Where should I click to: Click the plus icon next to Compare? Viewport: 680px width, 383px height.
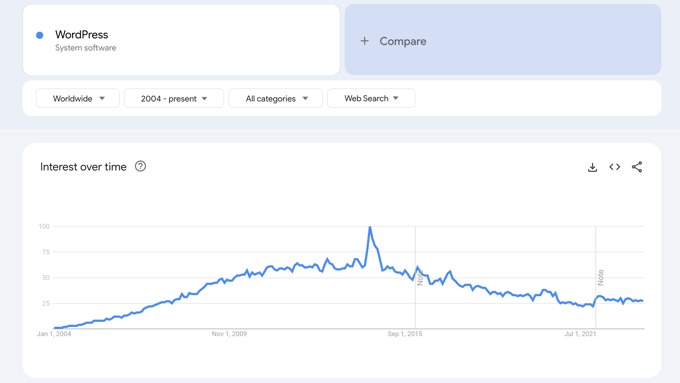point(365,41)
